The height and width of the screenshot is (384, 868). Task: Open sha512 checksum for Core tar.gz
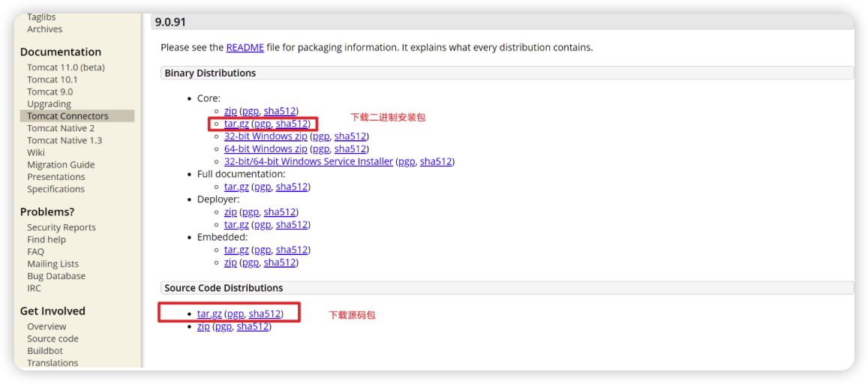click(292, 124)
